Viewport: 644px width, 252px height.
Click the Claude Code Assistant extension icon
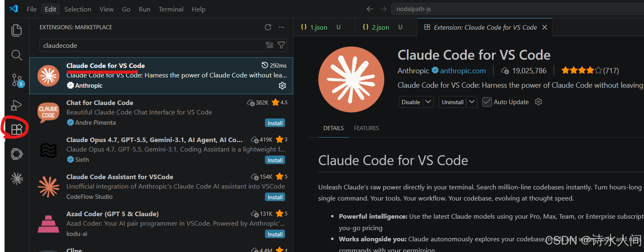pyautogui.click(x=48, y=187)
